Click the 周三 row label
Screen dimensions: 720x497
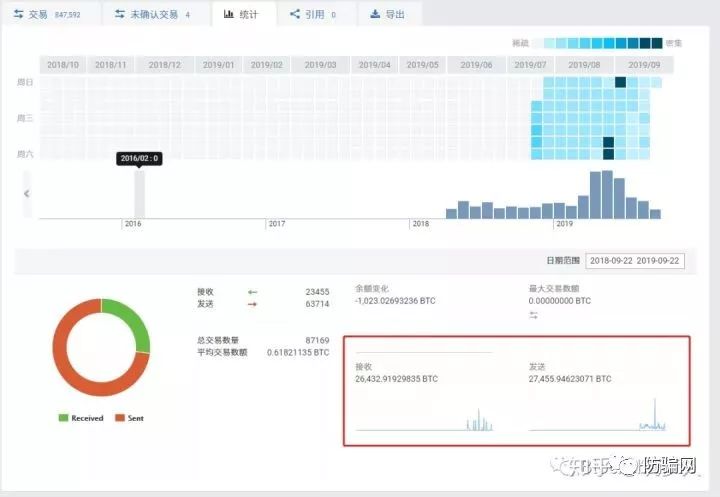click(25, 118)
